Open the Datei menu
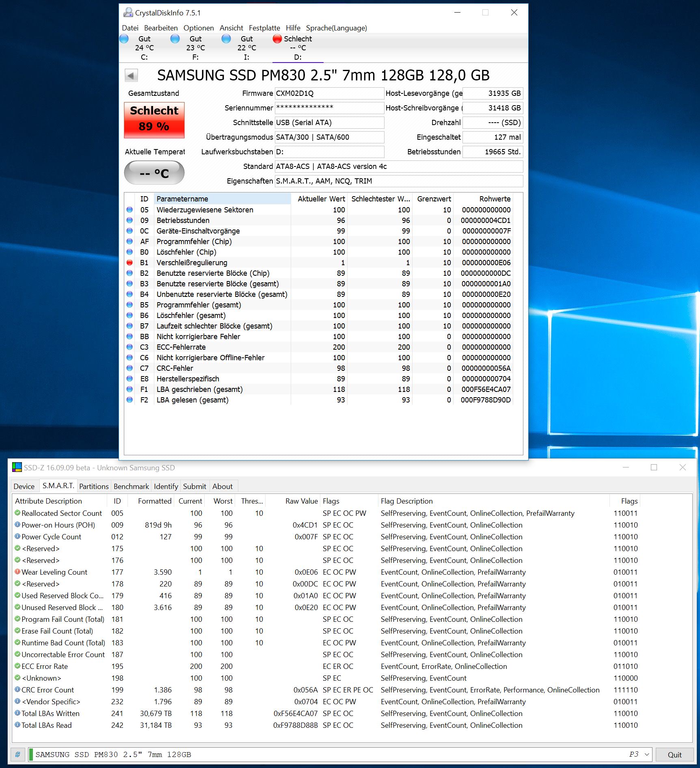This screenshot has height=768, width=700. point(130,28)
